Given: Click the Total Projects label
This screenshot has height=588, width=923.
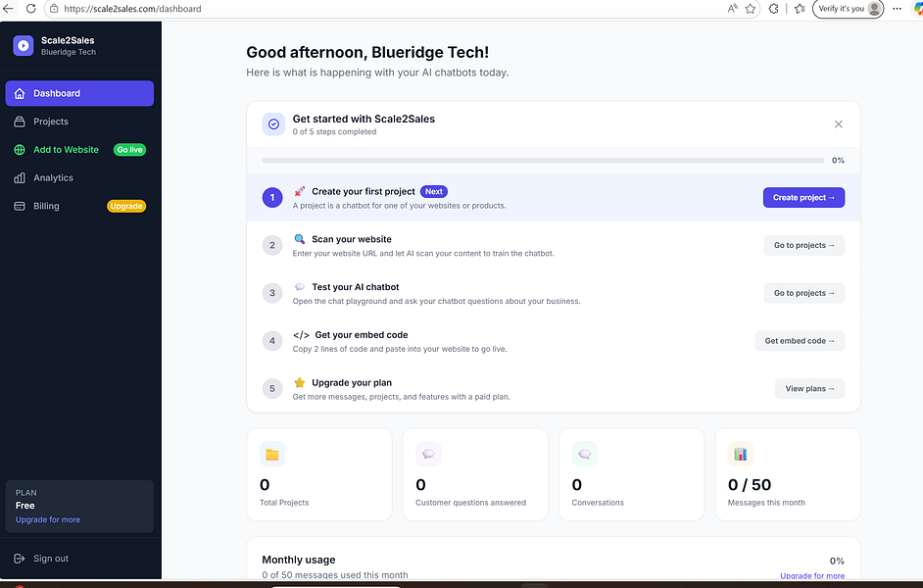Looking at the screenshot, I should click(284, 503).
